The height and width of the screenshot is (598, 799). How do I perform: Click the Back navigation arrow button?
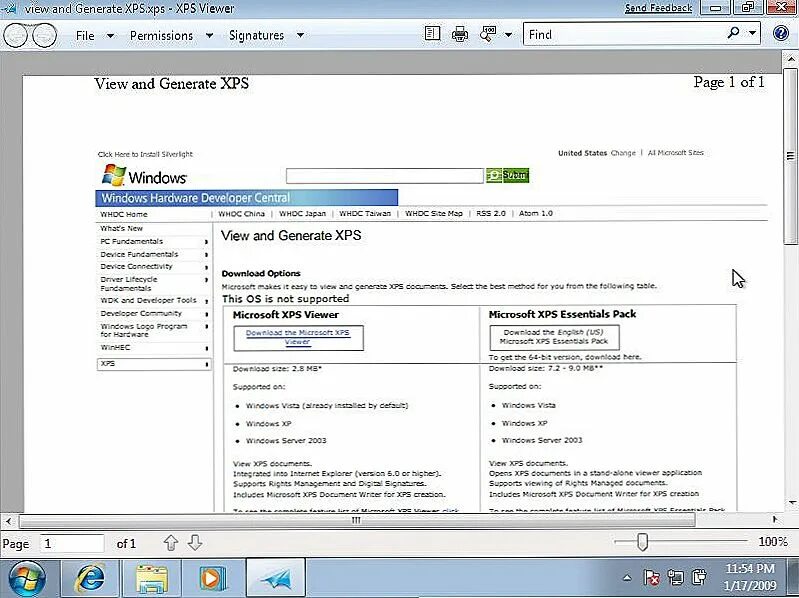(15, 35)
